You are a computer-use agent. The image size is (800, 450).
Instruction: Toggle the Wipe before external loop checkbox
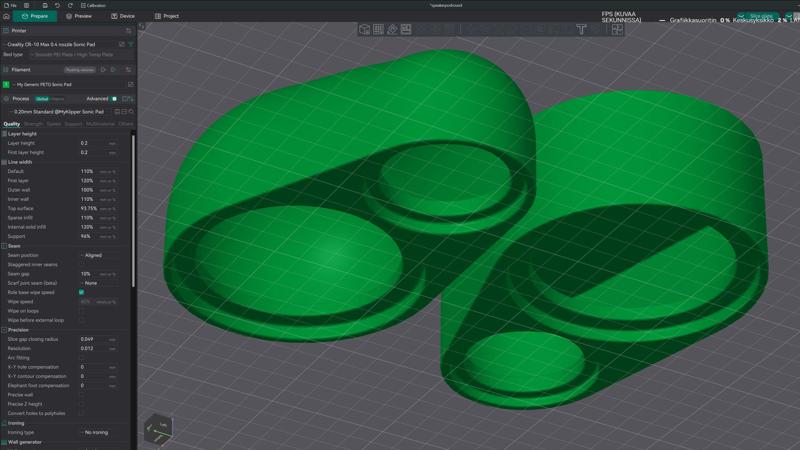click(82, 320)
